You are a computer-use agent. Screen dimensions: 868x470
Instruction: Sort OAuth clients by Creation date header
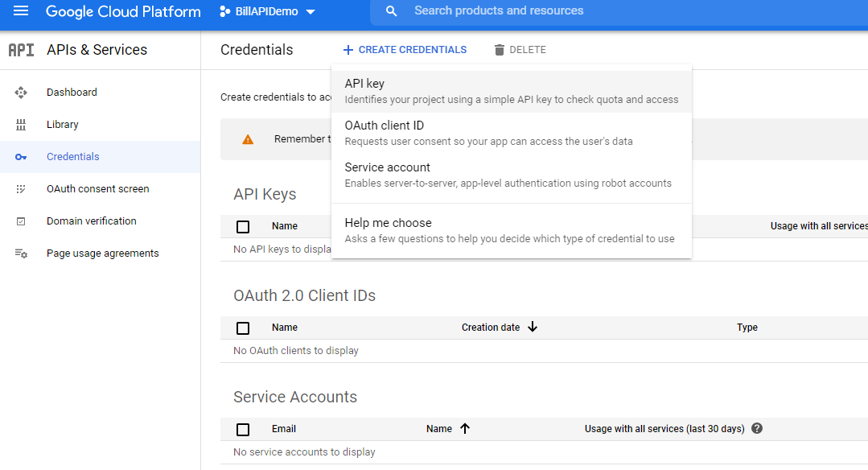coord(491,328)
